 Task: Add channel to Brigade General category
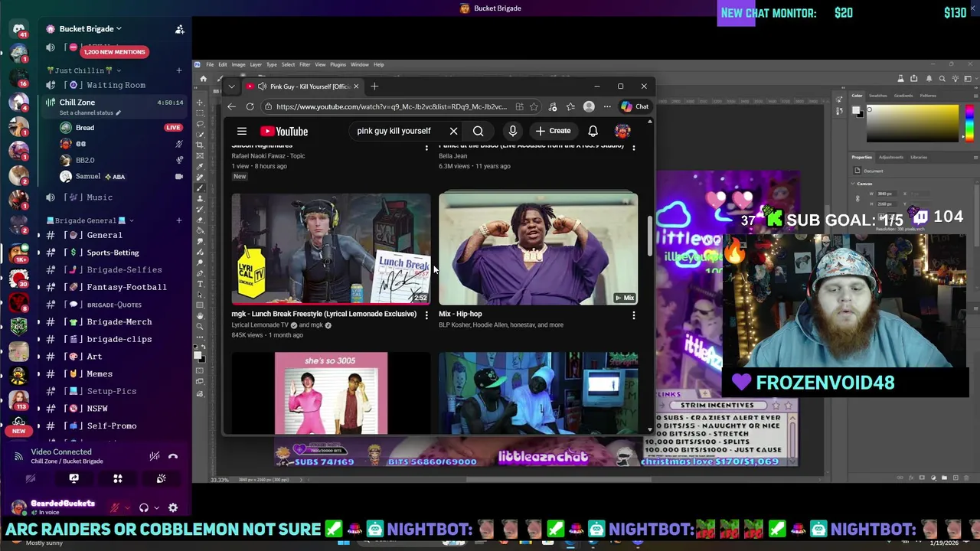point(179,220)
